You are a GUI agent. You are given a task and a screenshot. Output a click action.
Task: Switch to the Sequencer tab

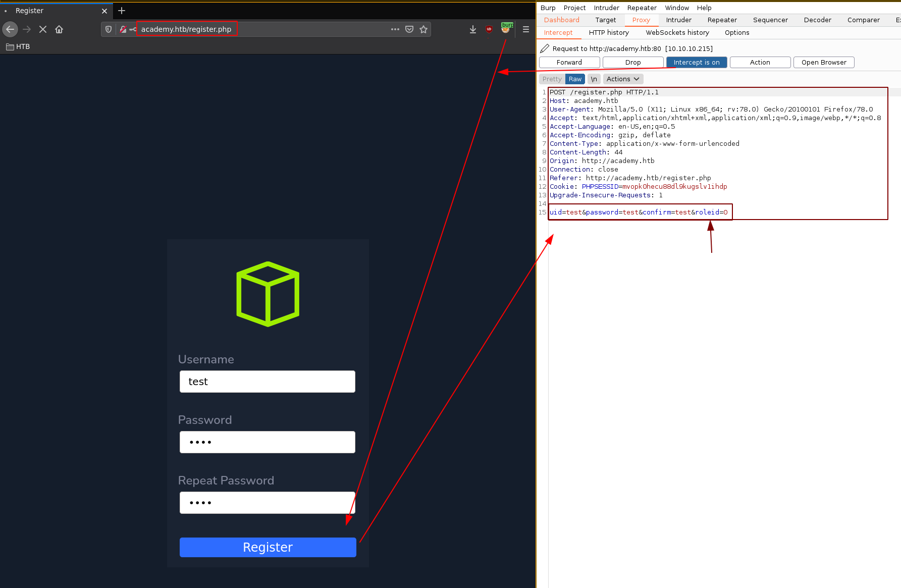pyautogui.click(x=770, y=20)
